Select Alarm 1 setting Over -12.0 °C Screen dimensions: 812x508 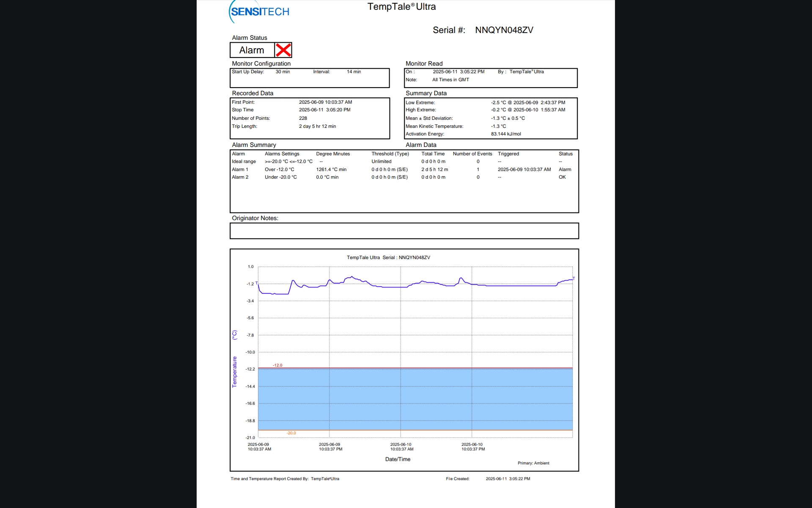[279, 170]
